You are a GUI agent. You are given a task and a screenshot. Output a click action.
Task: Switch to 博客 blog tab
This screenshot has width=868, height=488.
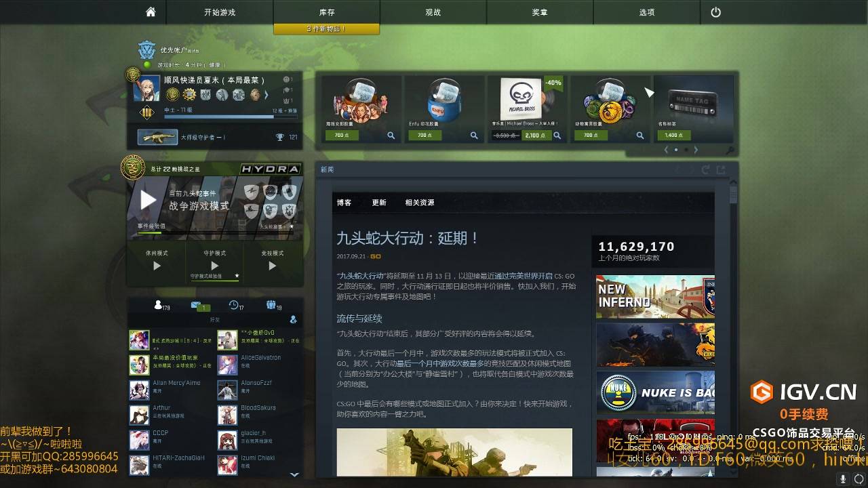344,203
